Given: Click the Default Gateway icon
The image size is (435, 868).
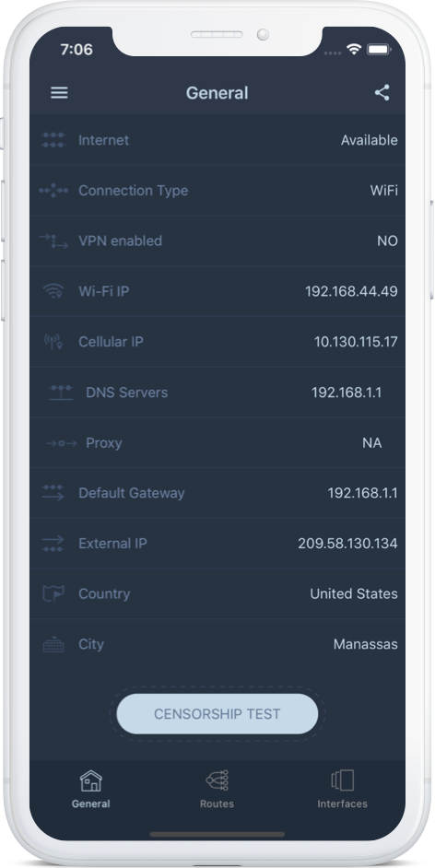Looking at the screenshot, I should 53,493.
